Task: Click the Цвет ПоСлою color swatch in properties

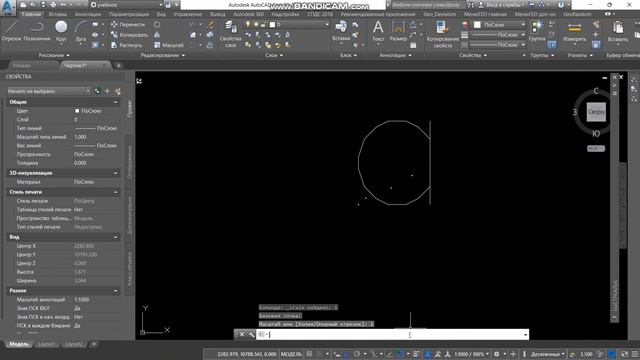Action: pos(77,111)
